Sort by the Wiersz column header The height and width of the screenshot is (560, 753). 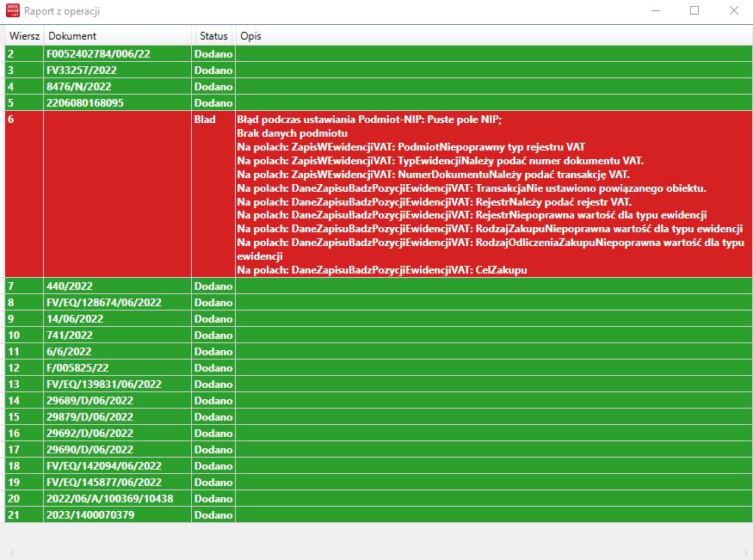coord(24,36)
